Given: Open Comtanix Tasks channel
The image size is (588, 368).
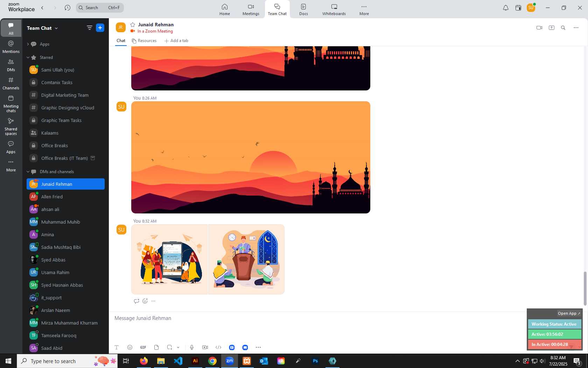Looking at the screenshot, I should tap(65, 83).
